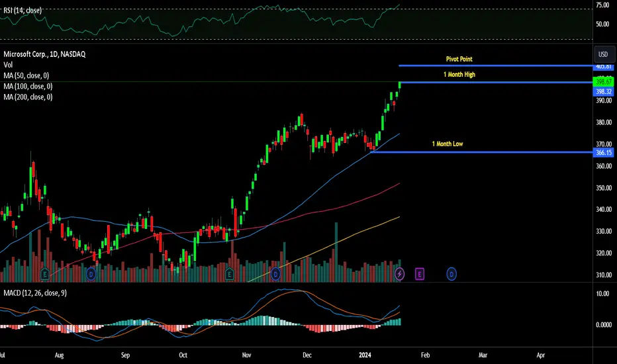This screenshot has height=364, width=617.
Task: Click the blue 398.32 price tag
Action: pos(603,91)
